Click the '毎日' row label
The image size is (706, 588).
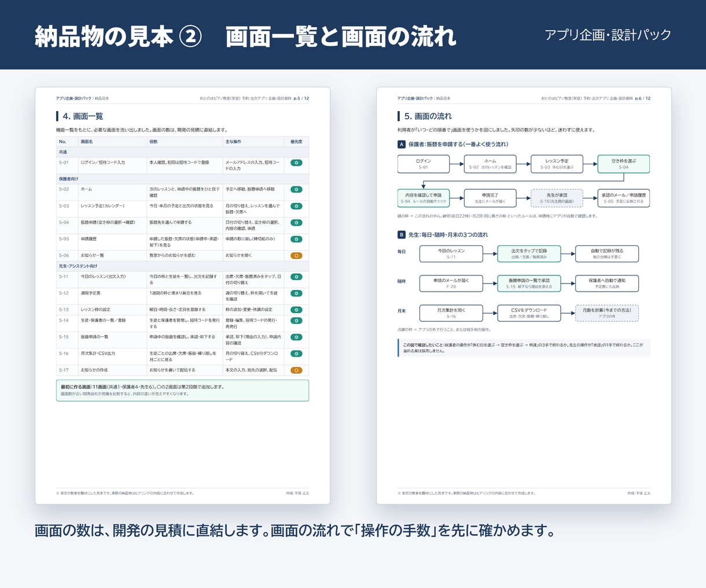(402, 252)
